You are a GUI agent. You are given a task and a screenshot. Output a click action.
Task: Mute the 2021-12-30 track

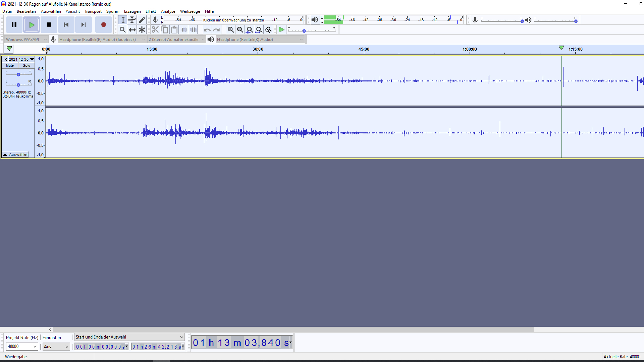pos(9,65)
